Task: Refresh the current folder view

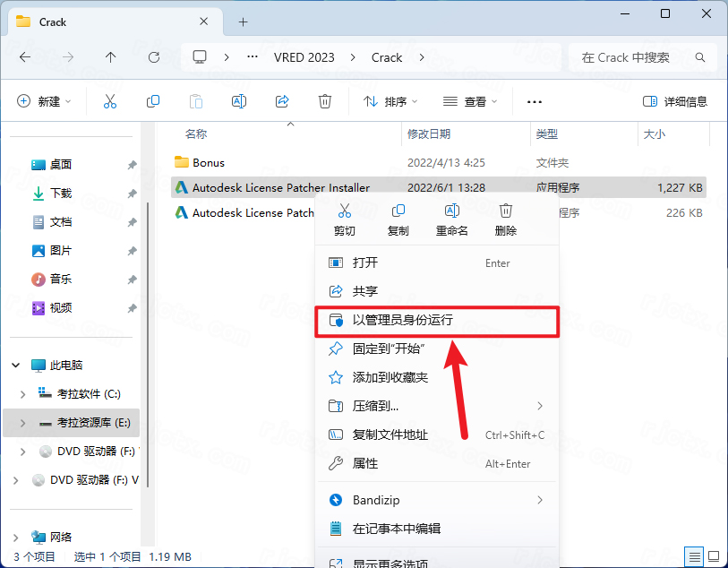Action: click(x=154, y=57)
